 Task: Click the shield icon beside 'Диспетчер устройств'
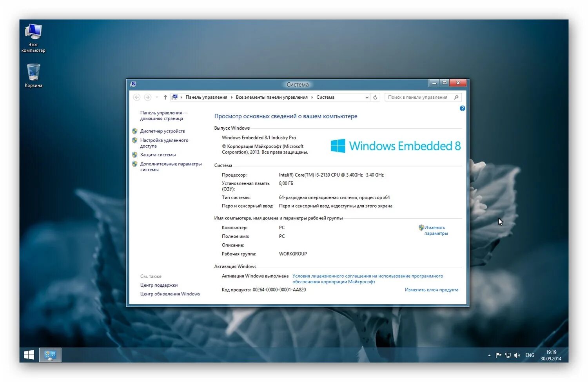pos(134,131)
